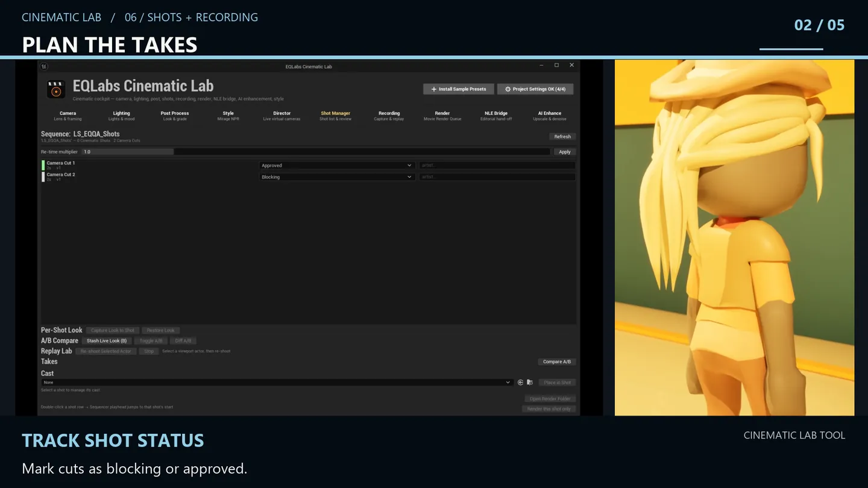Click Capture Look to Shot
Image resolution: width=868 pixels, height=488 pixels.
[x=113, y=330]
